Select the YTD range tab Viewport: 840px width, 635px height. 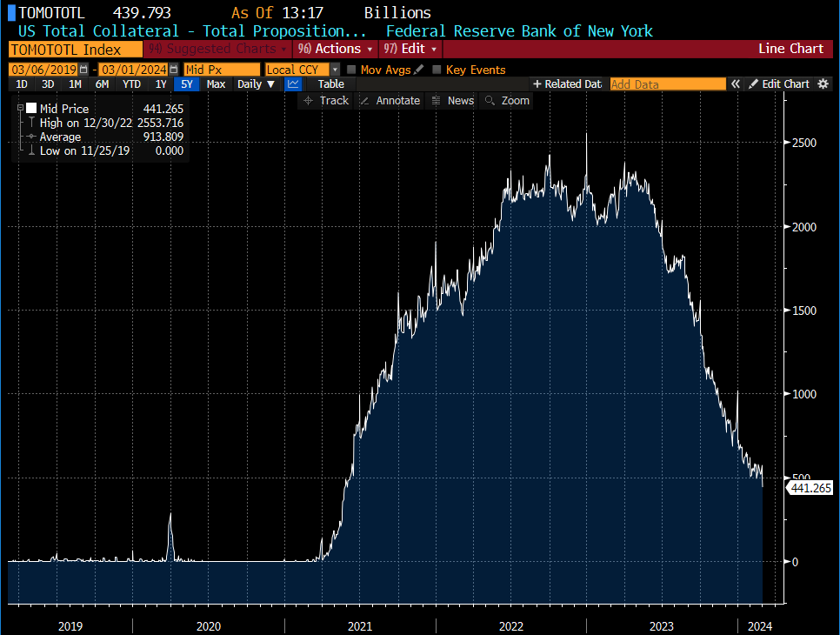pyautogui.click(x=131, y=84)
